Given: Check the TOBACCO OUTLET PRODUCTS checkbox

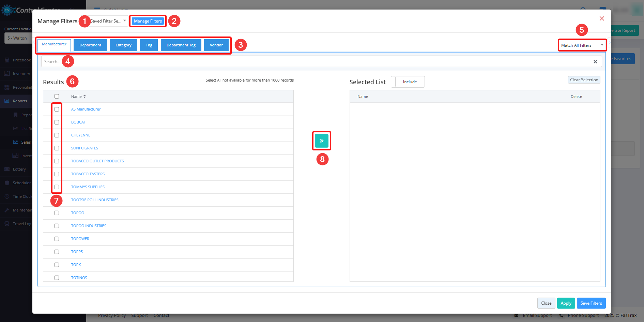Looking at the screenshot, I should pos(57,161).
